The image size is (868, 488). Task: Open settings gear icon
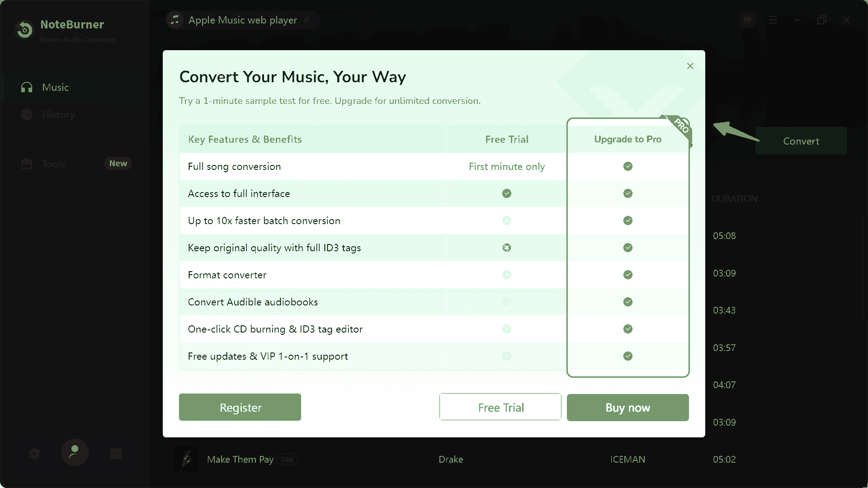pyautogui.click(x=34, y=453)
